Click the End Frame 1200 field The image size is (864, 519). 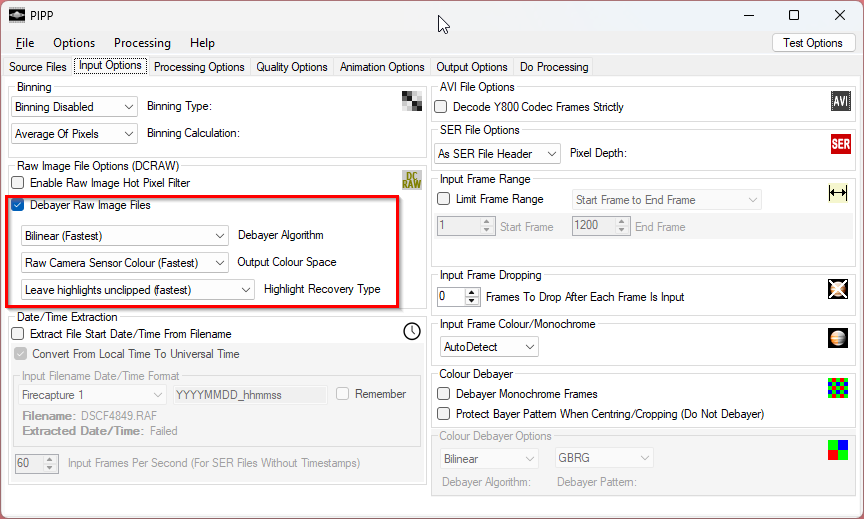click(594, 225)
